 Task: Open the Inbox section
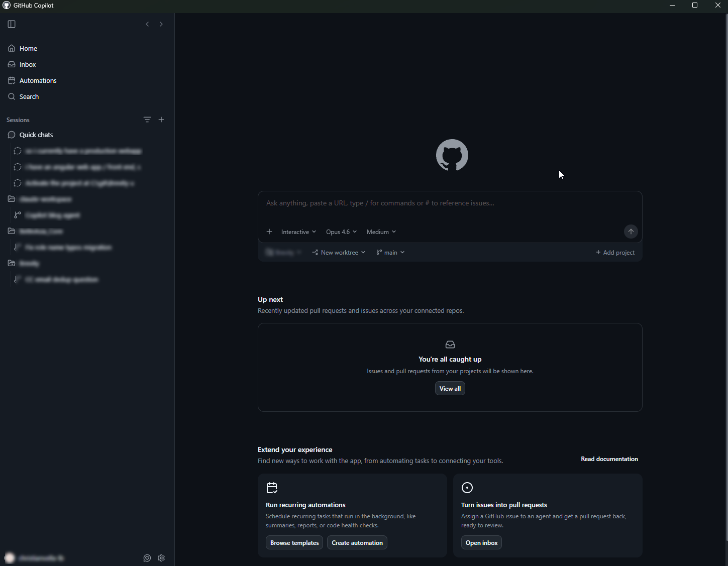[87, 64]
